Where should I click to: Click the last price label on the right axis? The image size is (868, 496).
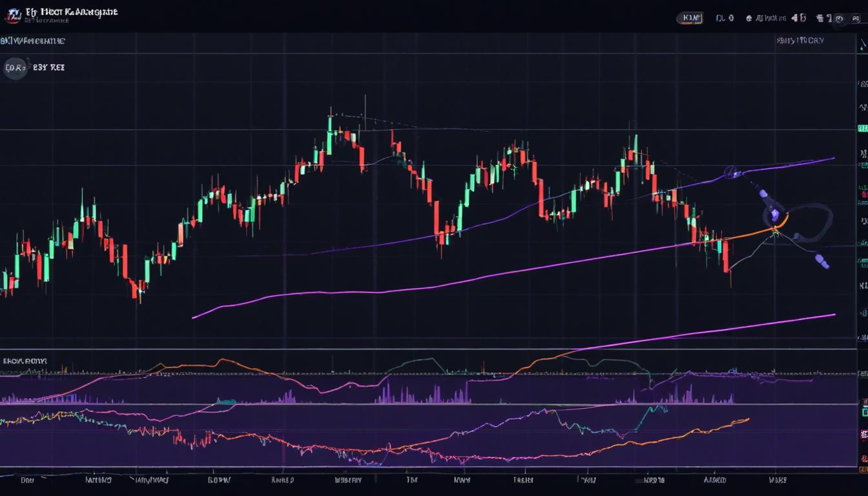coord(862,129)
